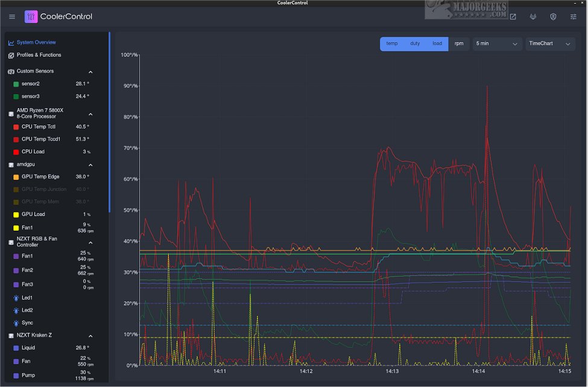588x387 pixels.
Task: Open the 5 min time range dropdown
Action: 496,43
